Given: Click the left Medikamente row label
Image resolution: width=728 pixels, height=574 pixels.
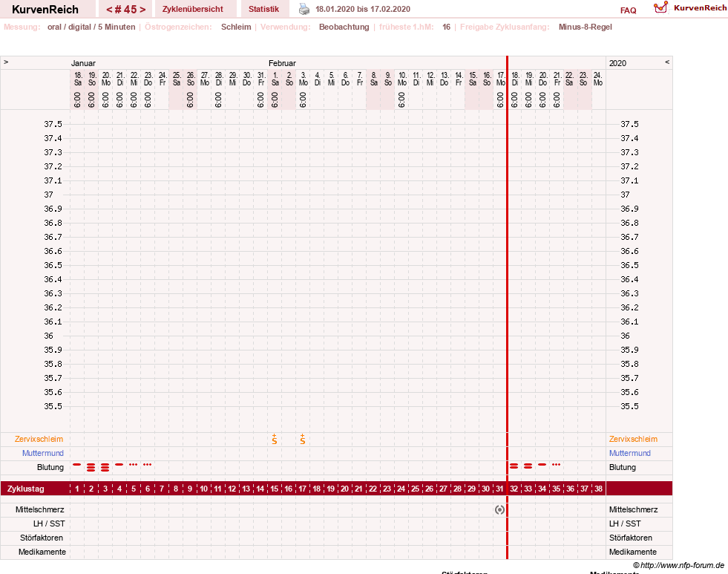Looking at the screenshot, I should [42, 552].
